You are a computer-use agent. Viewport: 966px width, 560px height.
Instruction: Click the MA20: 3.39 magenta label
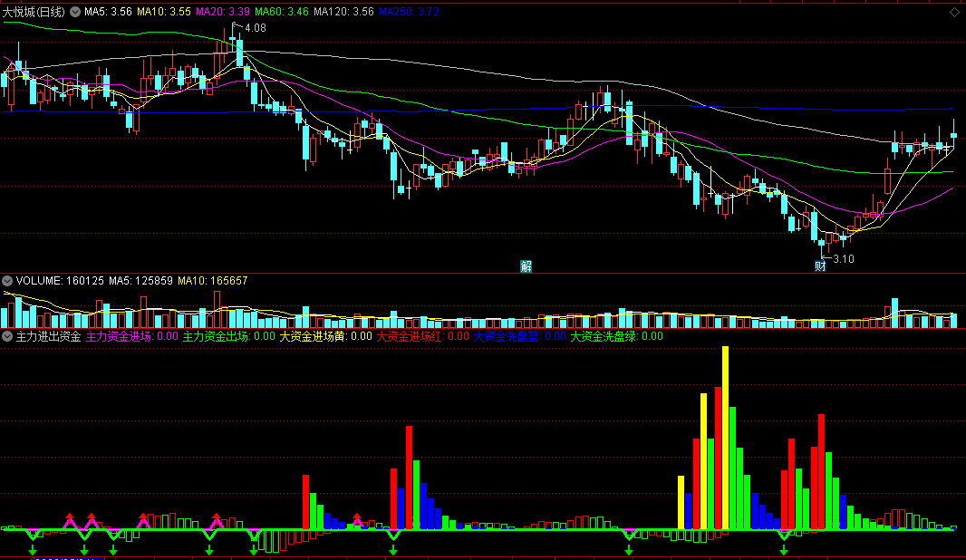222,12
